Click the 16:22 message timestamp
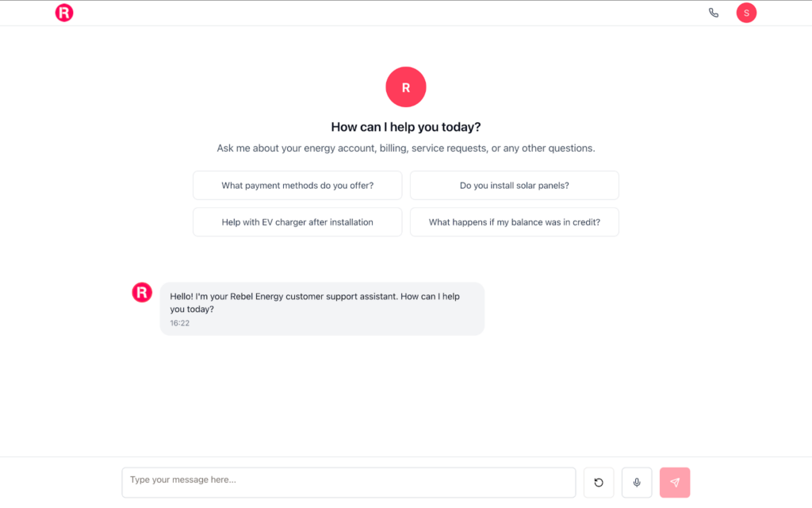This screenshot has height=508, width=812. pos(180,323)
